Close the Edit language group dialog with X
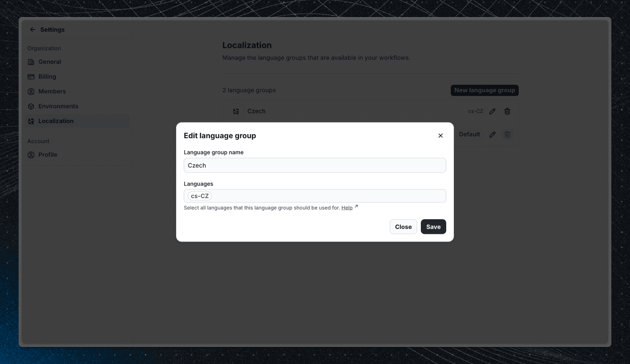 pyautogui.click(x=440, y=135)
